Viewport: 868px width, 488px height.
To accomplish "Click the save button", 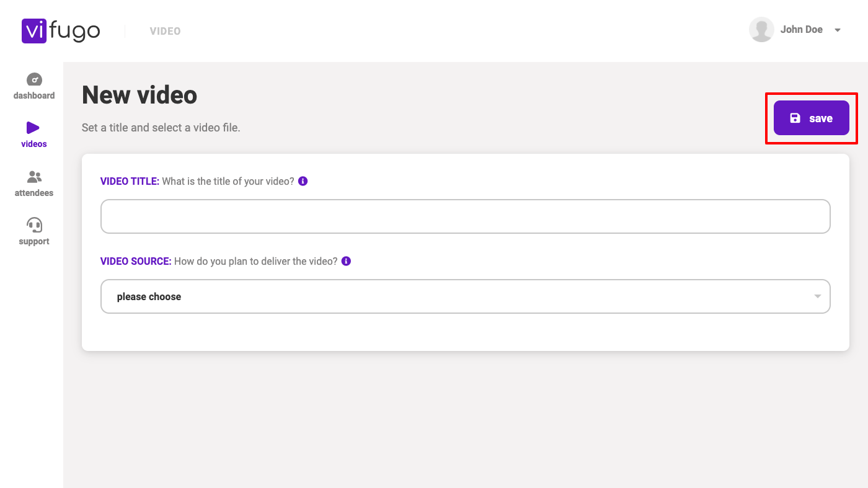I will pos(811,118).
